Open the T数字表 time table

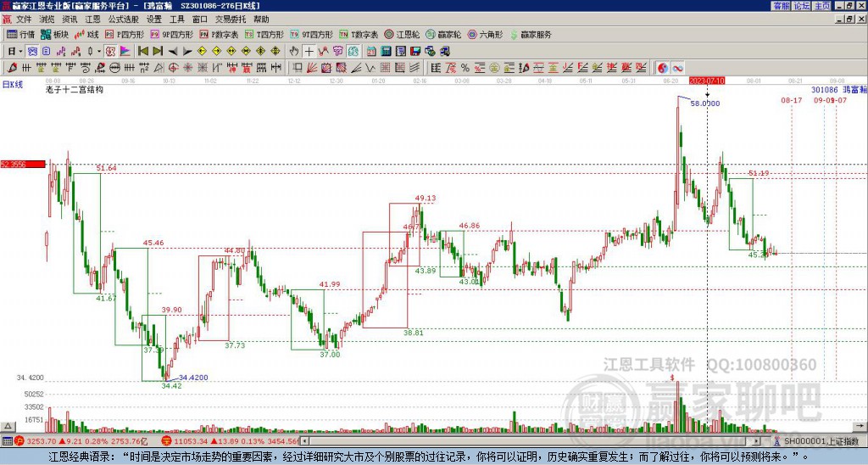coord(359,34)
